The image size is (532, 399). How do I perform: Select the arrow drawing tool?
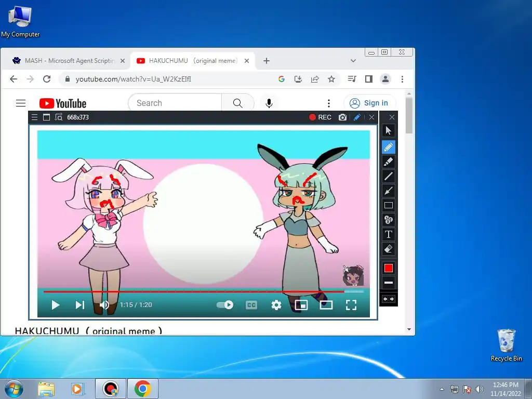389,191
